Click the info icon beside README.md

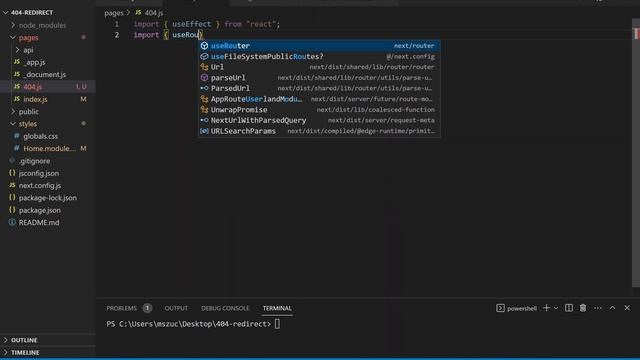coord(12,222)
